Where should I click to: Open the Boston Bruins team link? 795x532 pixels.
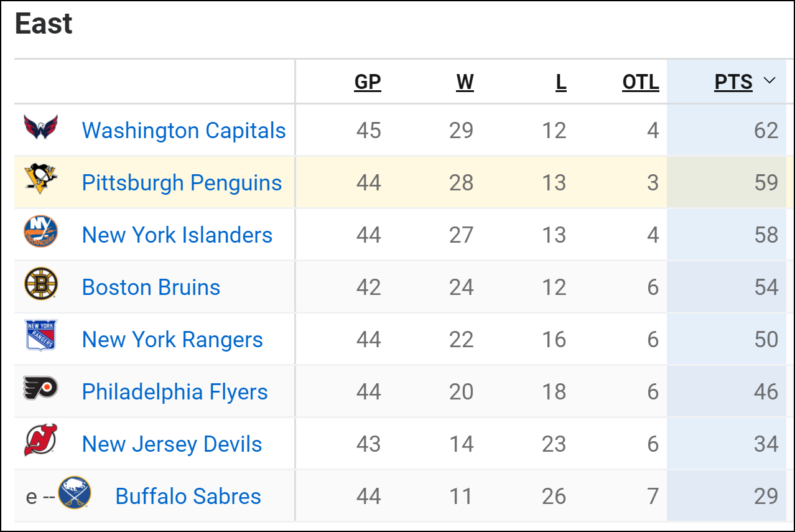click(151, 287)
